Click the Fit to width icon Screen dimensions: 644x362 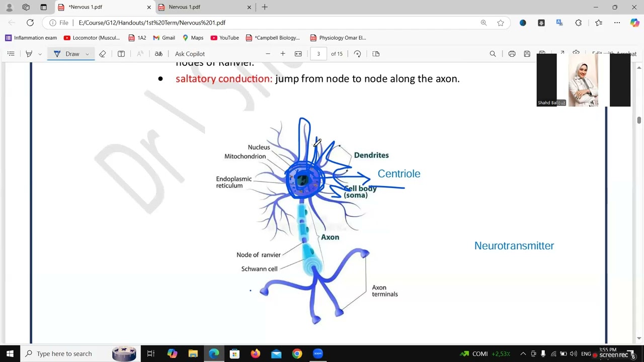(298, 54)
